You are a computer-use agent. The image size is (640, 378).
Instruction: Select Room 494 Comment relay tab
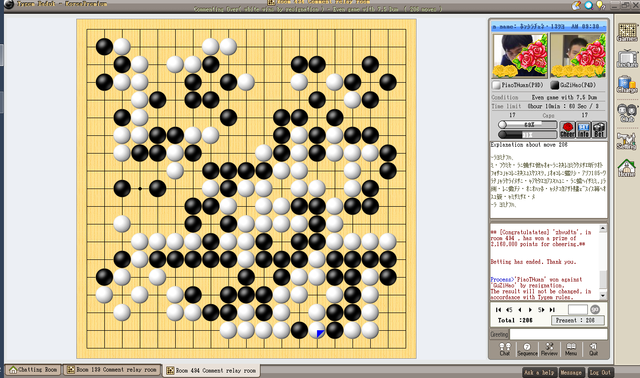211,371
